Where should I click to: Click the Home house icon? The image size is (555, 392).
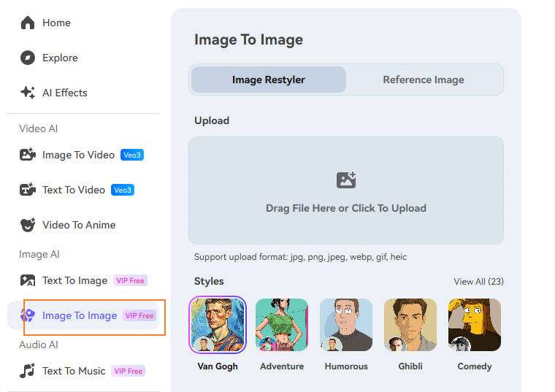click(28, 23)
